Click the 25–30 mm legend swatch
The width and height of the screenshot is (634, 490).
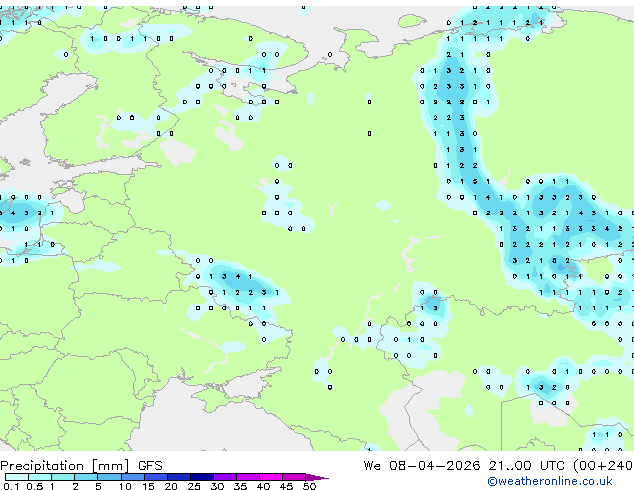click(201, 477)
